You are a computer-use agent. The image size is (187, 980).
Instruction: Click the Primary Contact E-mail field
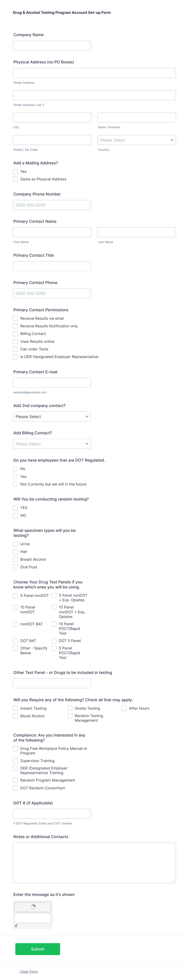click(x=52, y=383)
